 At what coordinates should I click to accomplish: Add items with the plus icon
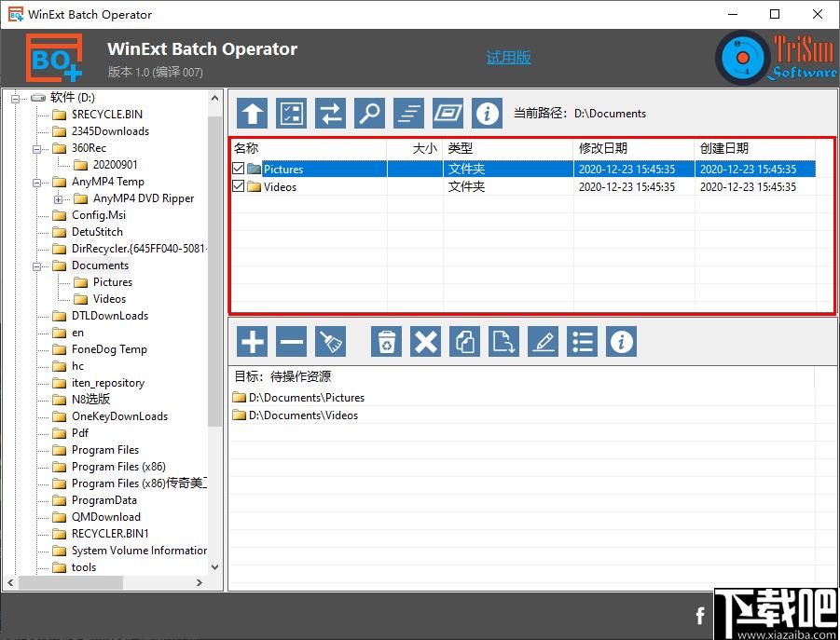pos(253,341)
